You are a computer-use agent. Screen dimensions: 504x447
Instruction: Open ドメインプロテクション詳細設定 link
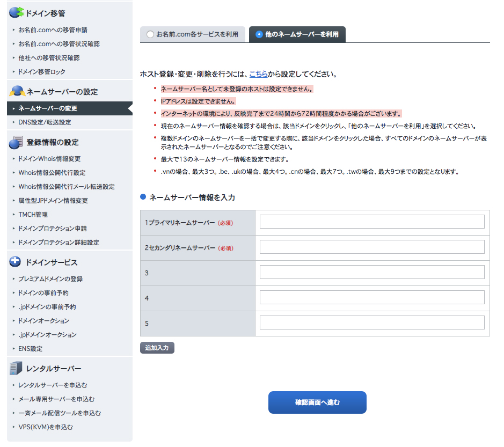pos(59,243)
